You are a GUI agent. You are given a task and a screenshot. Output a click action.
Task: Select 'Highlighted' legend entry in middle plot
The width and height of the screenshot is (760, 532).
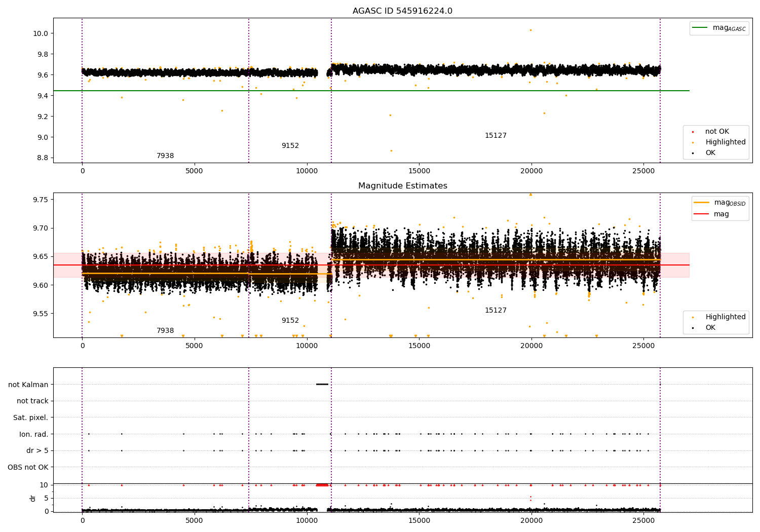coord(725,317)
